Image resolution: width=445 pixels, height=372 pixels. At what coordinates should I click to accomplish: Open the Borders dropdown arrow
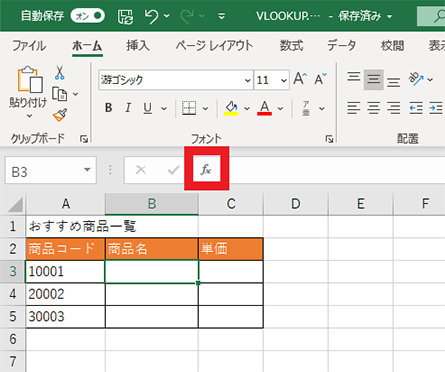pyautogui.click(x=205, y=108)
